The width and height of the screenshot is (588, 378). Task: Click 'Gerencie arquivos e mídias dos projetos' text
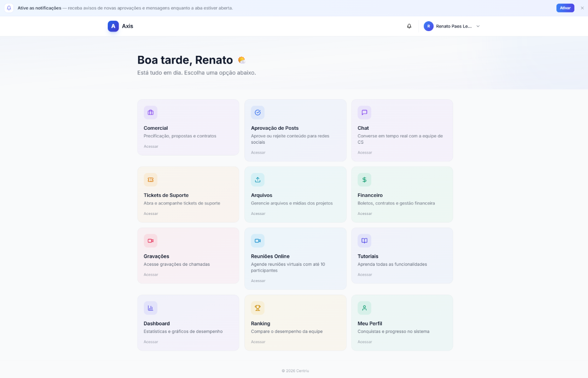tap(292, 203)
